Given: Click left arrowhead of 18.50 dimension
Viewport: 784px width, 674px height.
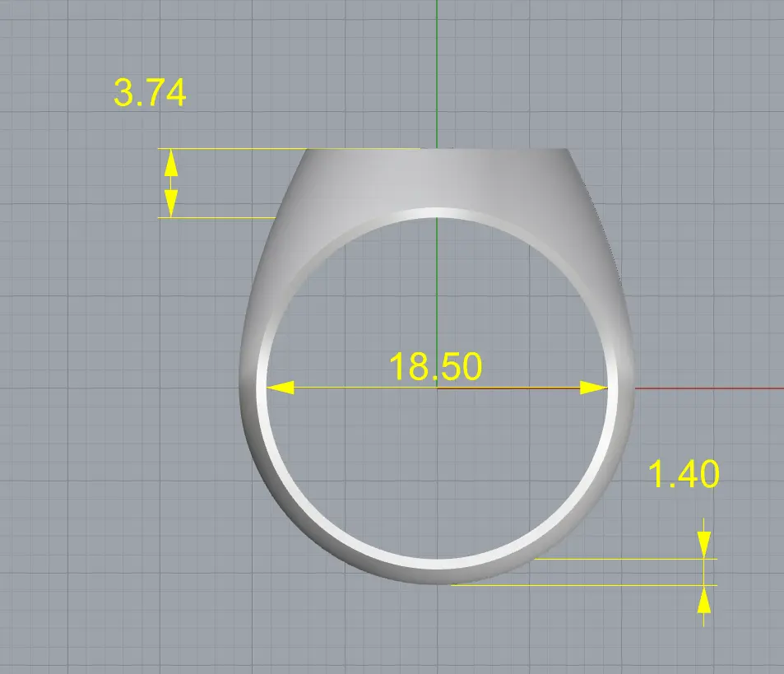Looking at the screenshot, I should [281, 388].
